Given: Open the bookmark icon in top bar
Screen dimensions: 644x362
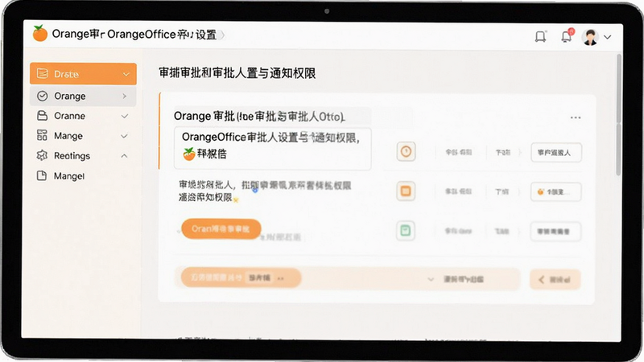Looking at the screenshot, I should coord(540,36).
